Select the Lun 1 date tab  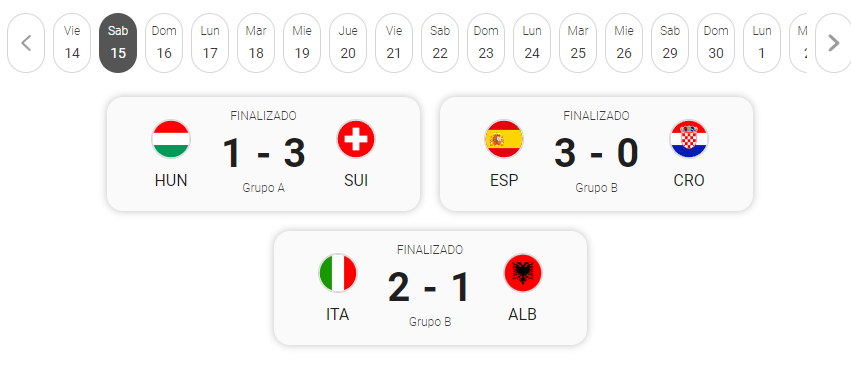pos(762,43)
